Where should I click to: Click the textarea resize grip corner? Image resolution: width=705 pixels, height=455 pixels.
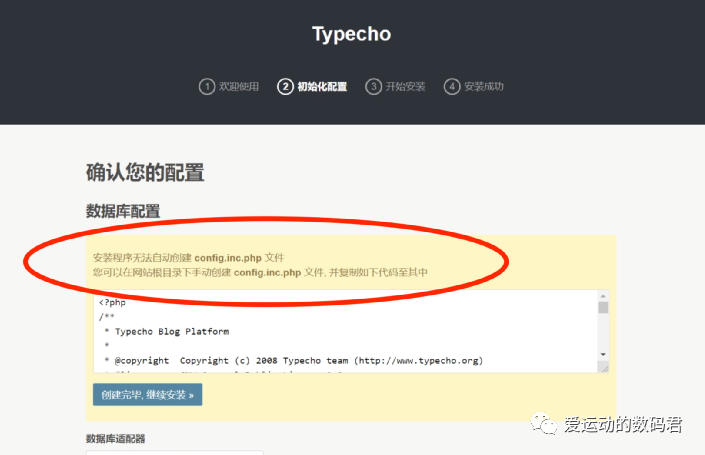(x=604, y=368)
